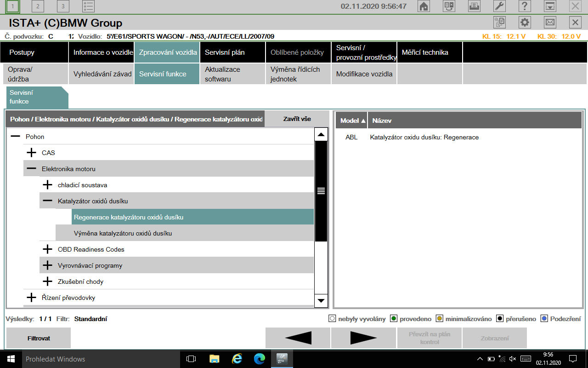Open settings gear icon in ISTA header

click(525, 22)
